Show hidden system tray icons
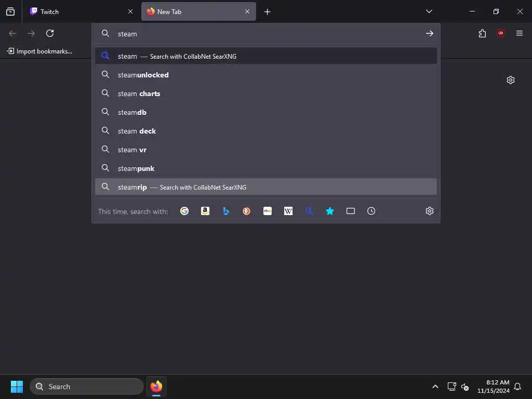 (435, 387)
